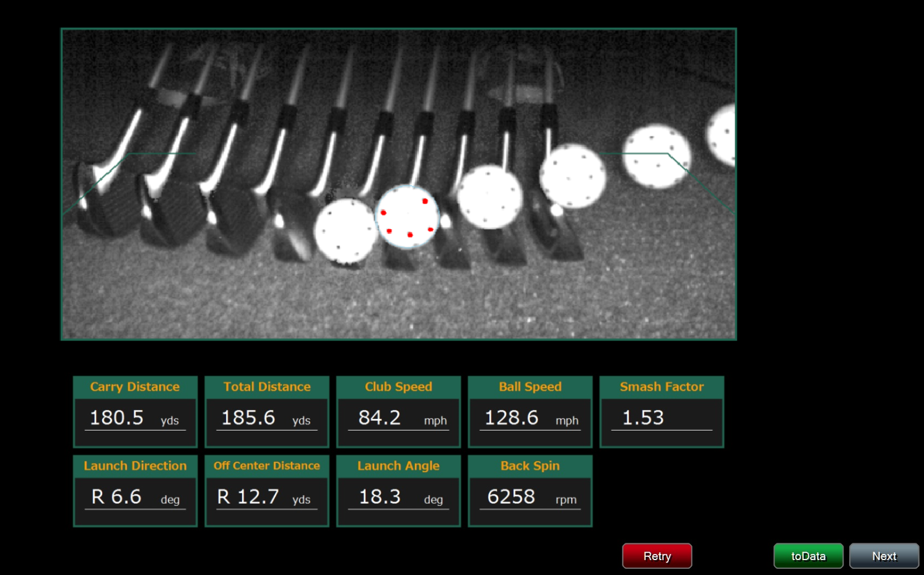
Task: Select the Smash Factor value 1.53
Action: point(642,418)
